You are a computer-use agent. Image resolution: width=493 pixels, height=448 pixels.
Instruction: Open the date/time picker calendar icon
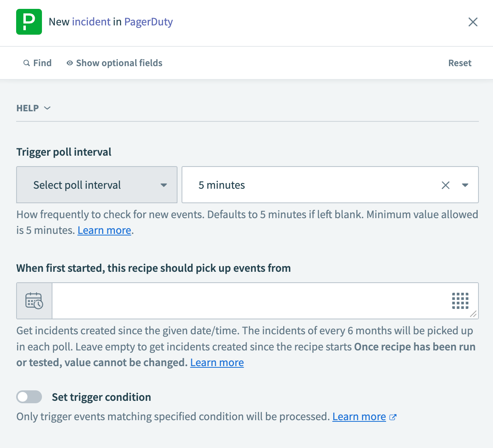(x=34, y=300)
